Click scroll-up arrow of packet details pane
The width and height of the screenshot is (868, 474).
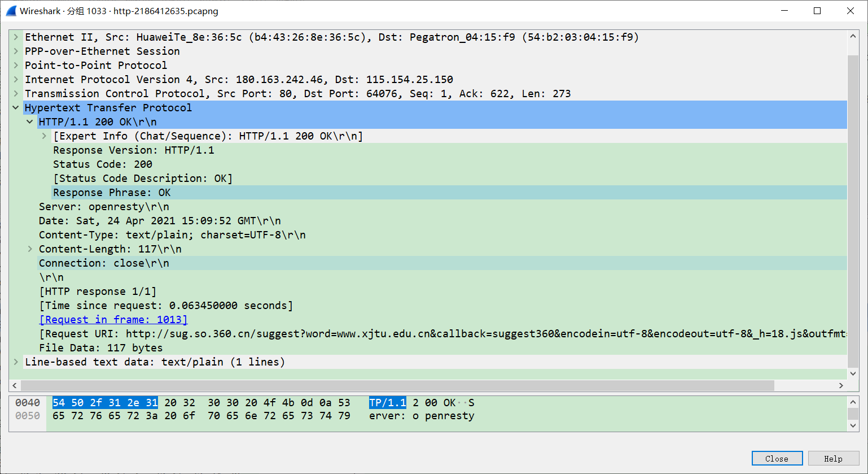click(x=853, y=36)
